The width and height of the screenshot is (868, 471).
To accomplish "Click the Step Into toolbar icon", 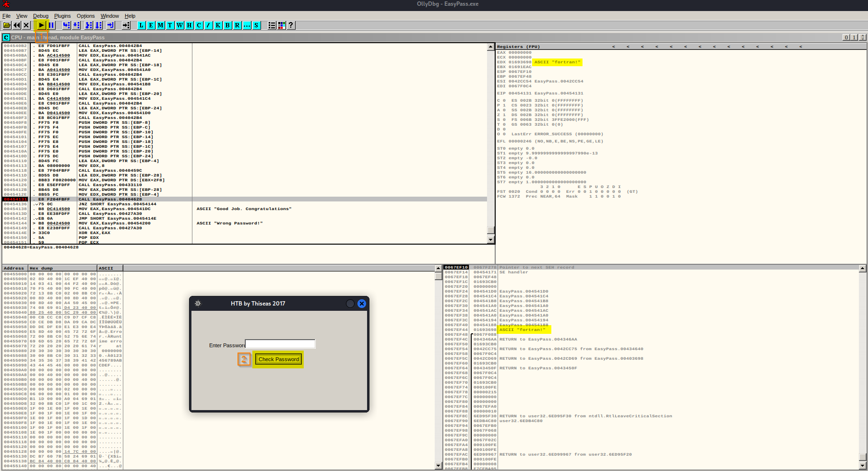I will click(67, 25).
